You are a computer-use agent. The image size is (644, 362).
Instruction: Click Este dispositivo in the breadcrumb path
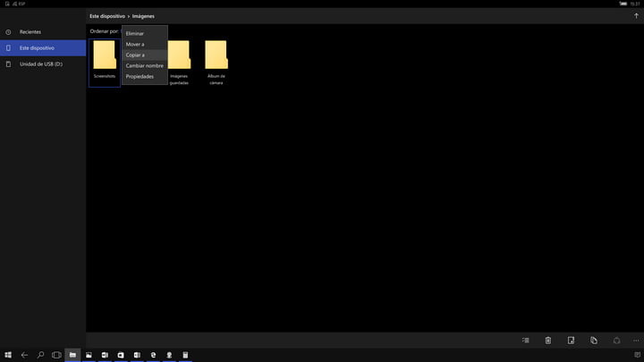pyautogui.click(x=107, y=16)
